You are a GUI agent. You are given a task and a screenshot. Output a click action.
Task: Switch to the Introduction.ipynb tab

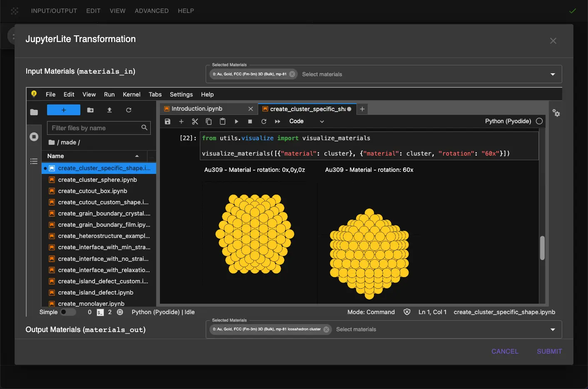[x=197, y=109]
